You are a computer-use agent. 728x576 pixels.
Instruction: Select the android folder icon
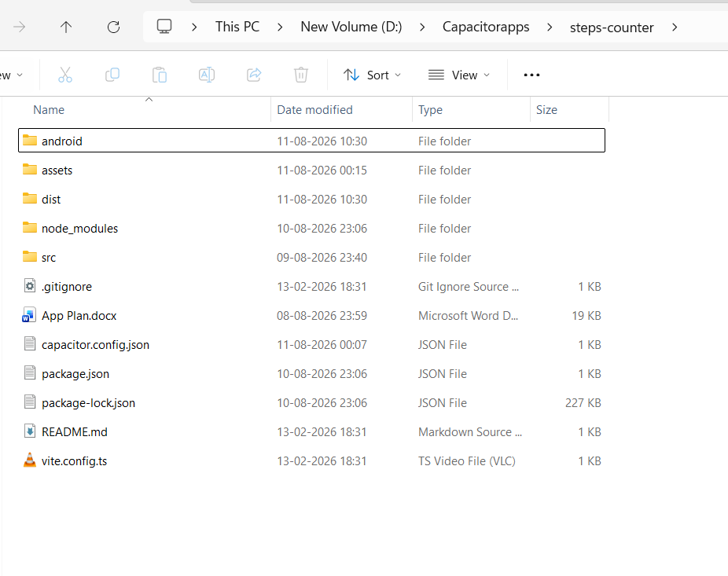[x=30, y=140]
